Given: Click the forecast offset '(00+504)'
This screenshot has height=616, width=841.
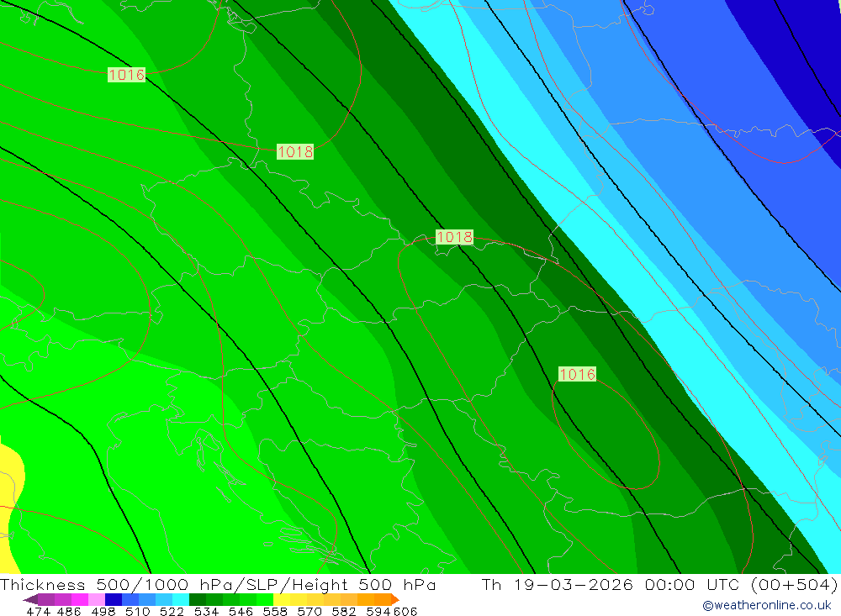Looking at the screenshot, I should coord(794,584).
